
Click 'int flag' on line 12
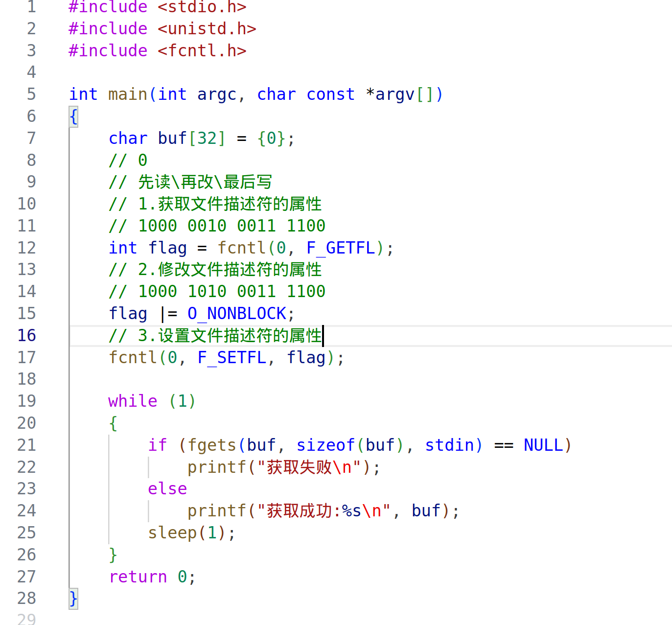pyautogui.click(x=147, y=248)
